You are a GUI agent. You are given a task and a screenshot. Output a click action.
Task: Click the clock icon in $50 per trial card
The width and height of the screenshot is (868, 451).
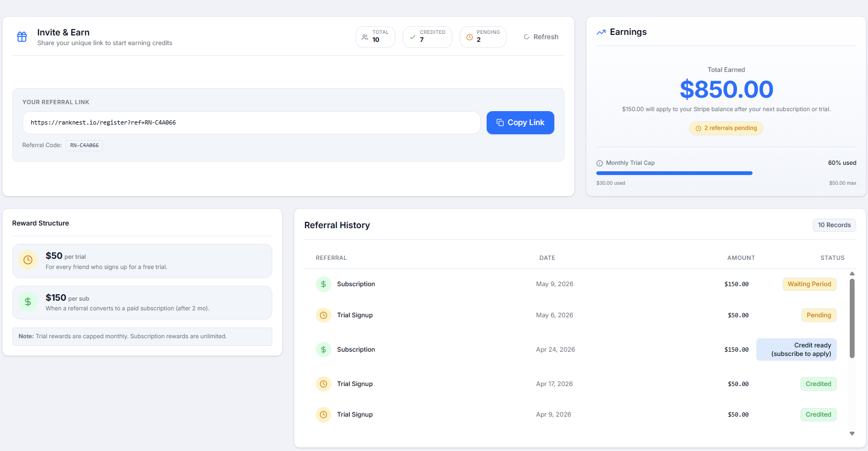coord(28,260)
